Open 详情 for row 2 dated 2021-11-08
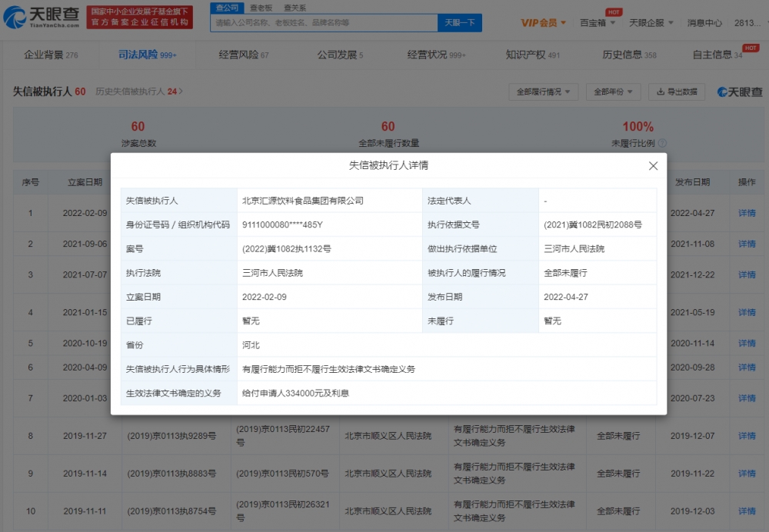769x532 pixels. click(x=747, y=244)
